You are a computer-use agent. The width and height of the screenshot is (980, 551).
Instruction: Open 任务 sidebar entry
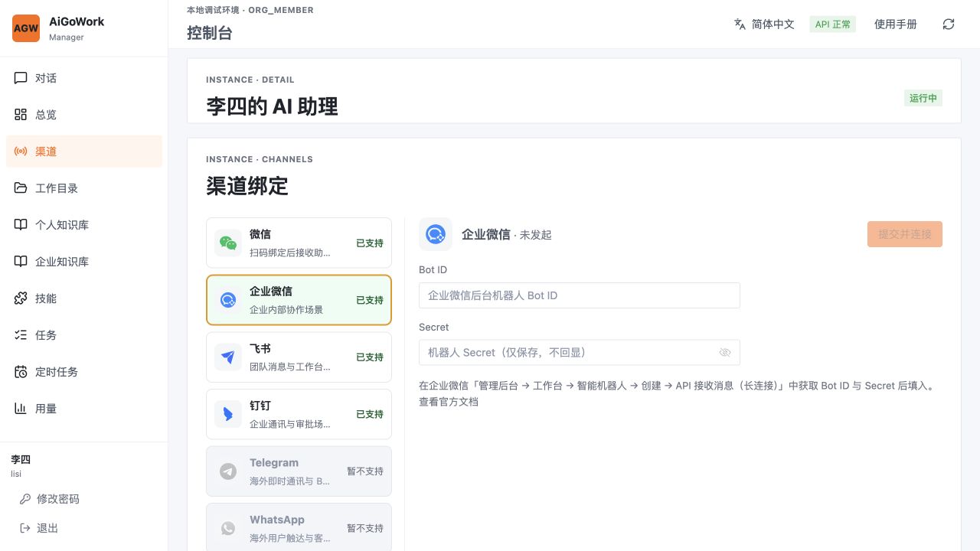pos(84,335)
